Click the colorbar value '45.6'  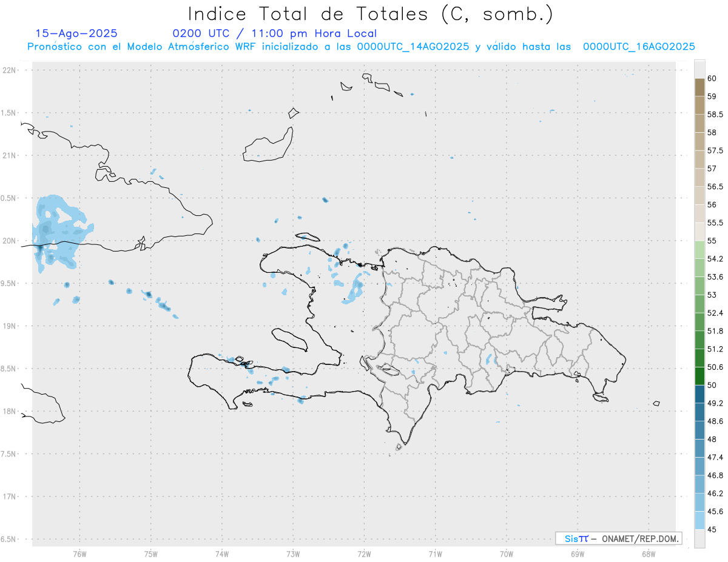[x=715, y=512]
